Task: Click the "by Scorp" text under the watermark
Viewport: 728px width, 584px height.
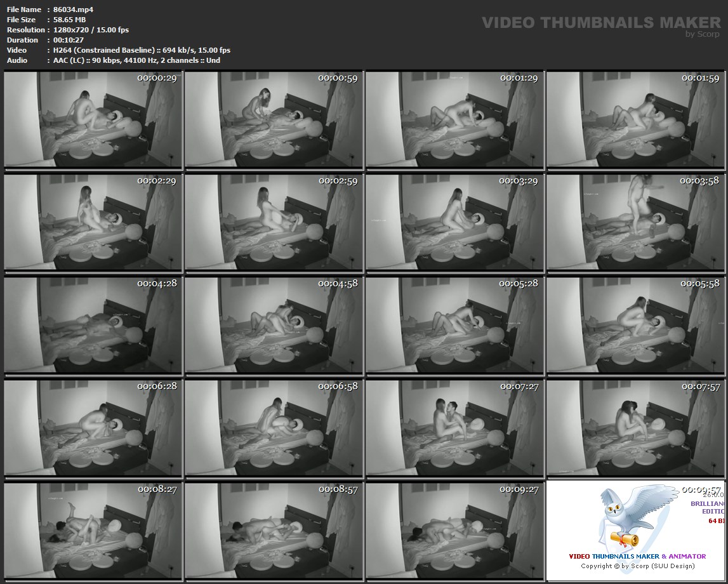Action: click(703, 34)
